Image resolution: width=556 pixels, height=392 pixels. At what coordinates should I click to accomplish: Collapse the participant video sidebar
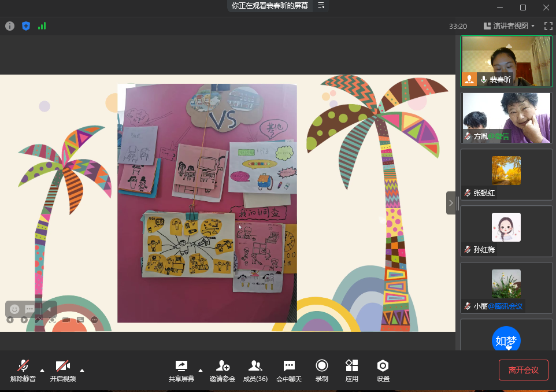451,203
